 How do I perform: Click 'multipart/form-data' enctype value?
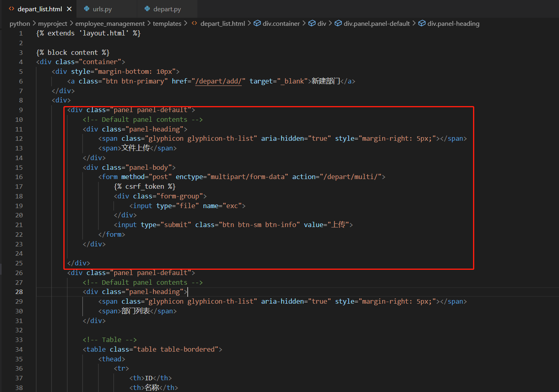248,177
